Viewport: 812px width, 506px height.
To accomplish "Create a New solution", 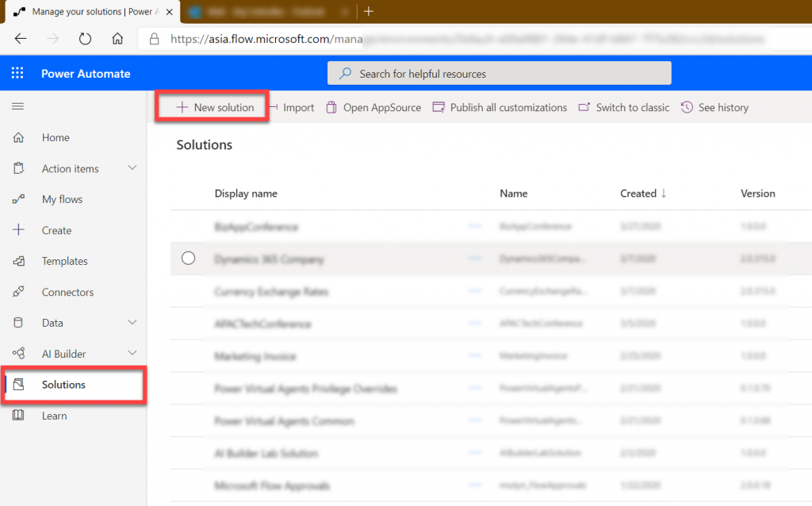I will click(x=212, y=106).
